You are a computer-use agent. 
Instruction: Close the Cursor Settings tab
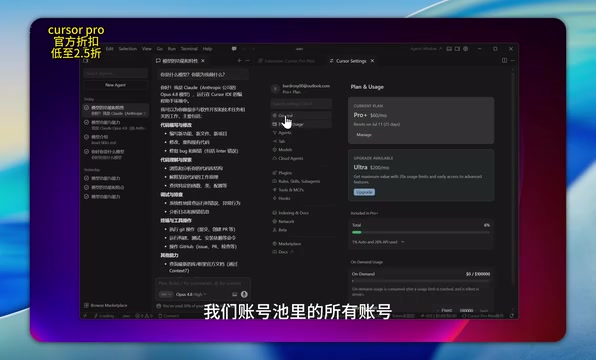pyautogui.click(x=372, y=61)
